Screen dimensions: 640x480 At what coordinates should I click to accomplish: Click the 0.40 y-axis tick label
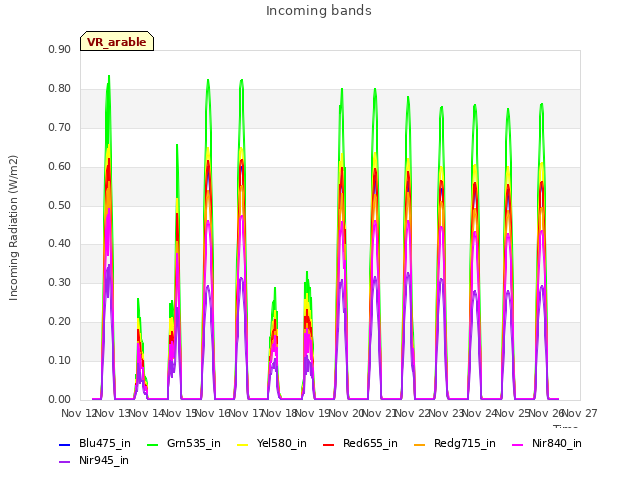pos(60,244)
